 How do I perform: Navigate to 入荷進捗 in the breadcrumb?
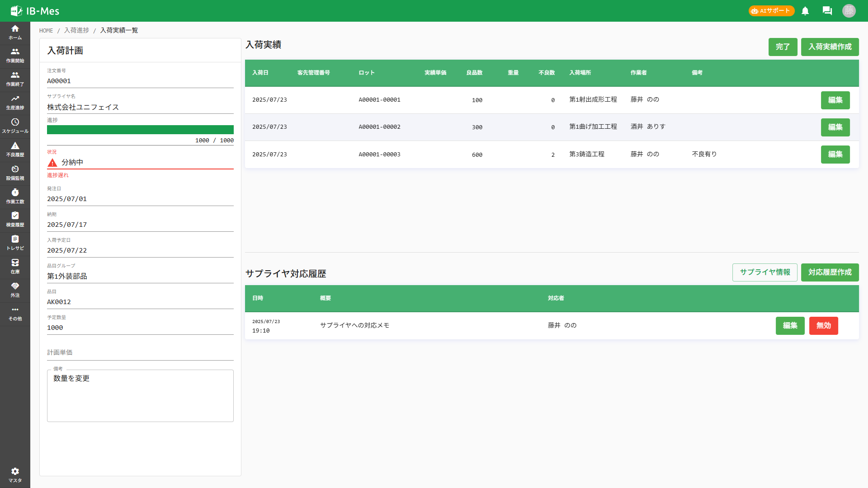click(76, 30)
